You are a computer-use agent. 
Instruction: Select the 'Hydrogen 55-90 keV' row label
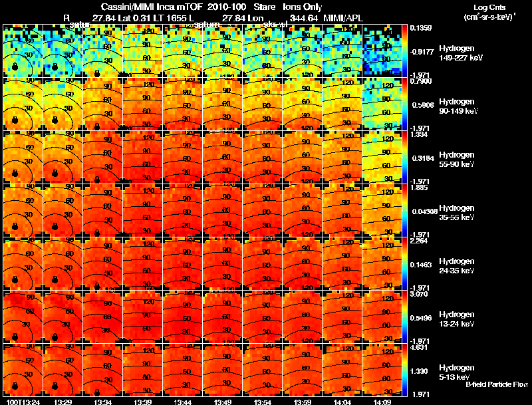[457, 160]
